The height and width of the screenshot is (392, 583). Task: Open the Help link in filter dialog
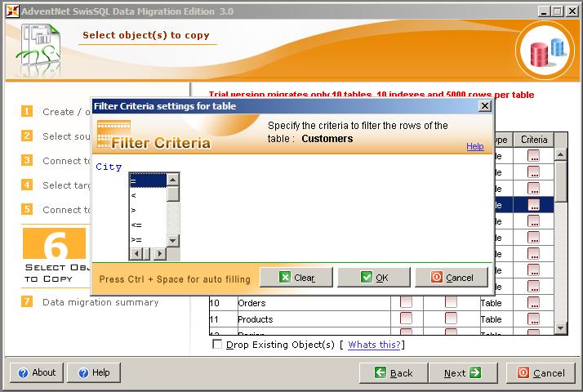point(474,146)
